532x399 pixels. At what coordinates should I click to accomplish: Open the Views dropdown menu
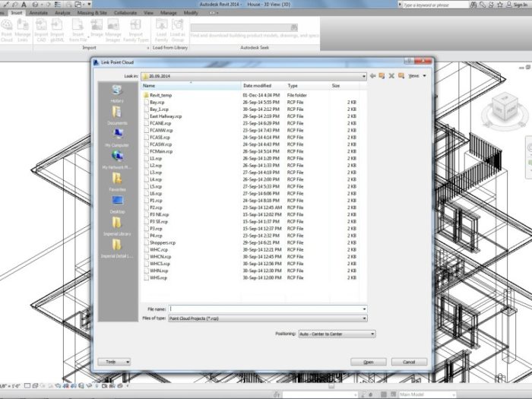417,76
